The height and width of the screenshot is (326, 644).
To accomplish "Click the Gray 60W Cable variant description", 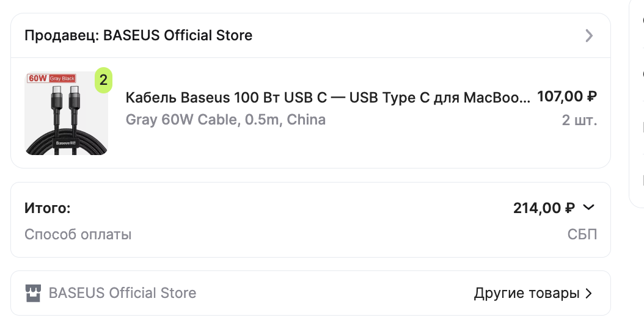I will pyautogui.click(x=225, y=120).
